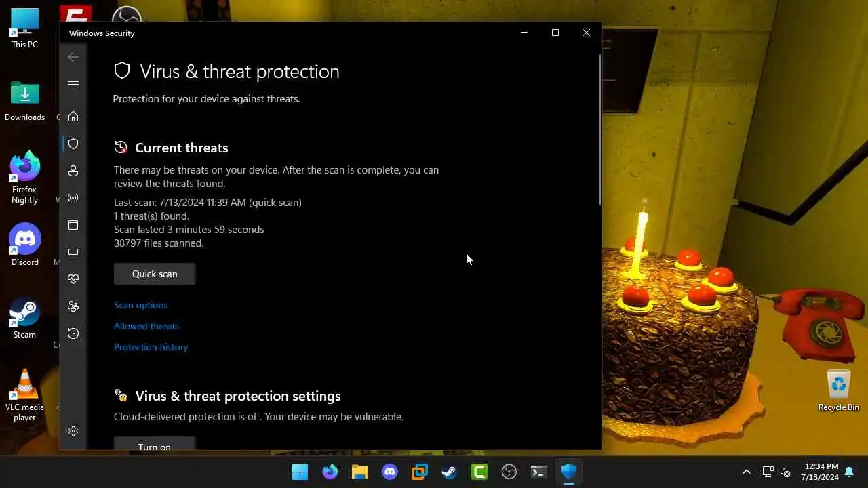Open muted volume tray icon
868x488 pixels.
coord(785,472)
